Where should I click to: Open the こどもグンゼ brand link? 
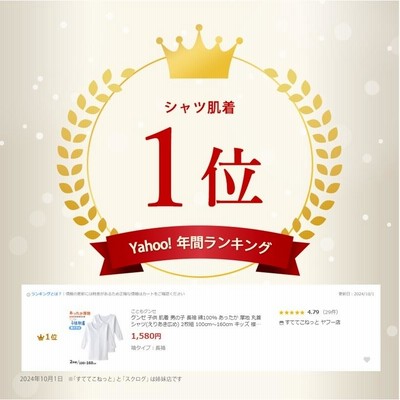(141, 312)
